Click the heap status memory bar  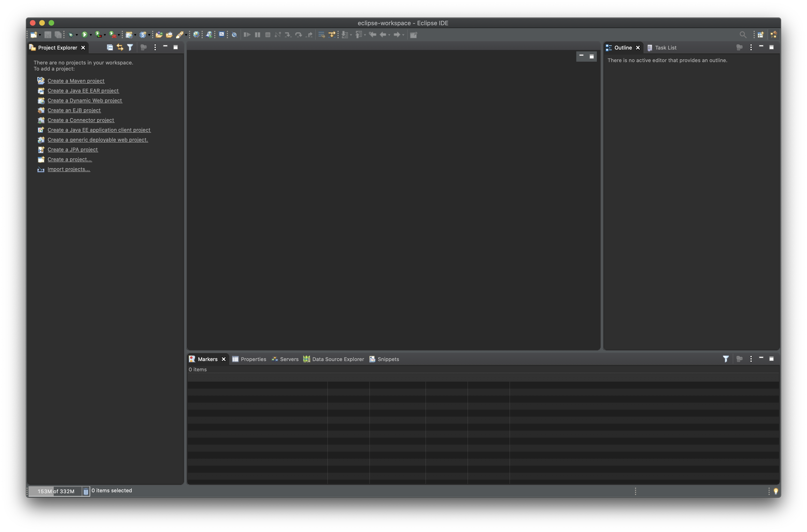(x=55, y=491)
